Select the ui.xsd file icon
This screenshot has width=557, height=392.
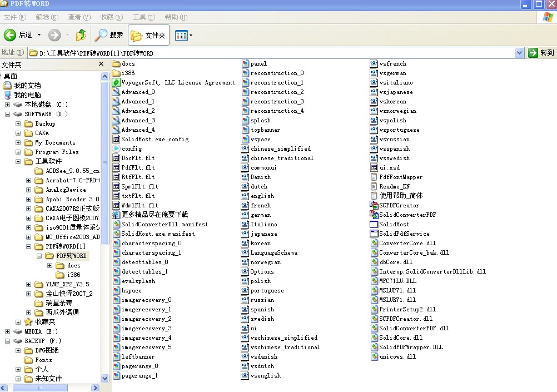point(374,167)
